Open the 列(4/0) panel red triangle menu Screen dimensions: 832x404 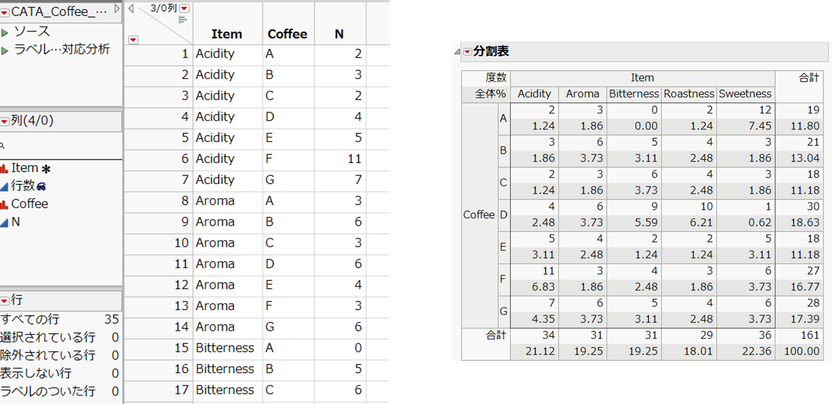(4, 121)
